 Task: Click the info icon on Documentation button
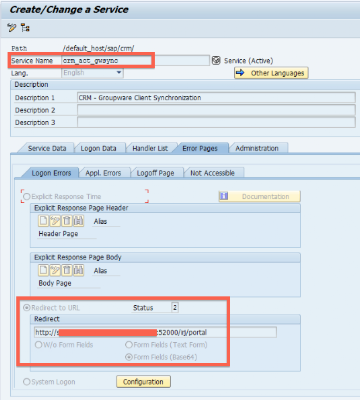[x=224, y=196]
